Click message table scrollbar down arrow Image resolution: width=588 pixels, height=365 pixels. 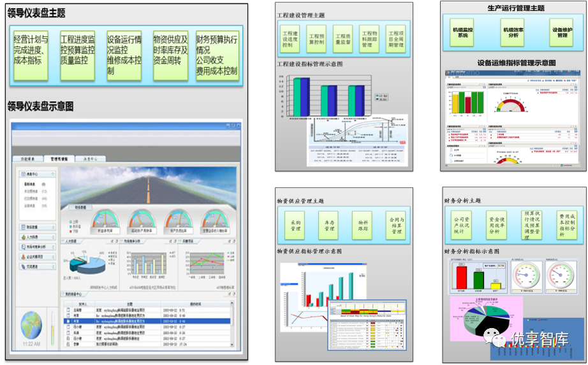[232, 345]
